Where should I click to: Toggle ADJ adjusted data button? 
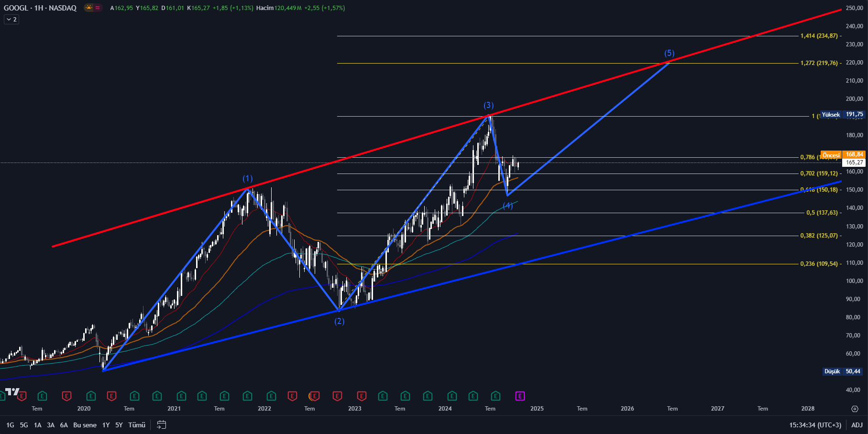click(x=857, y=425)
